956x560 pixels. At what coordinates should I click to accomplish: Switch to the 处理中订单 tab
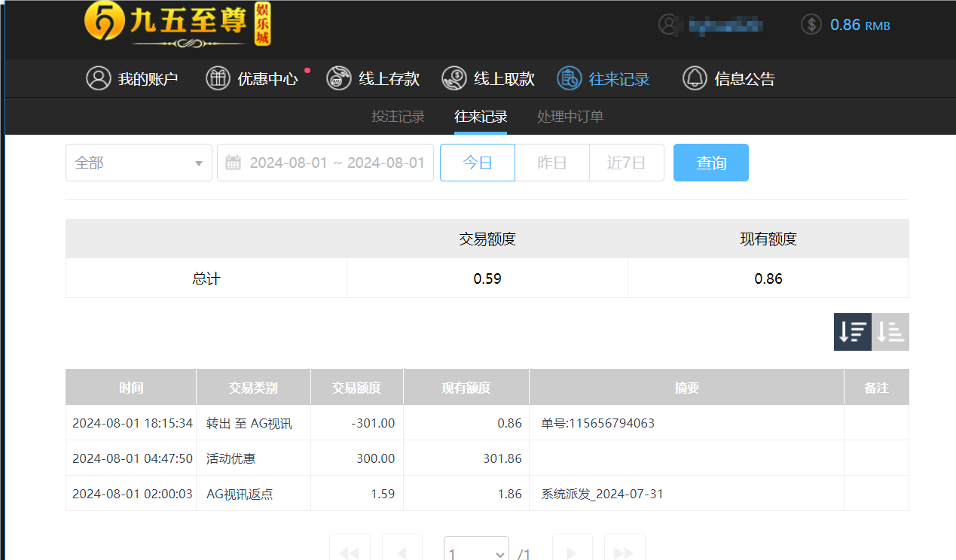[570, 117]
